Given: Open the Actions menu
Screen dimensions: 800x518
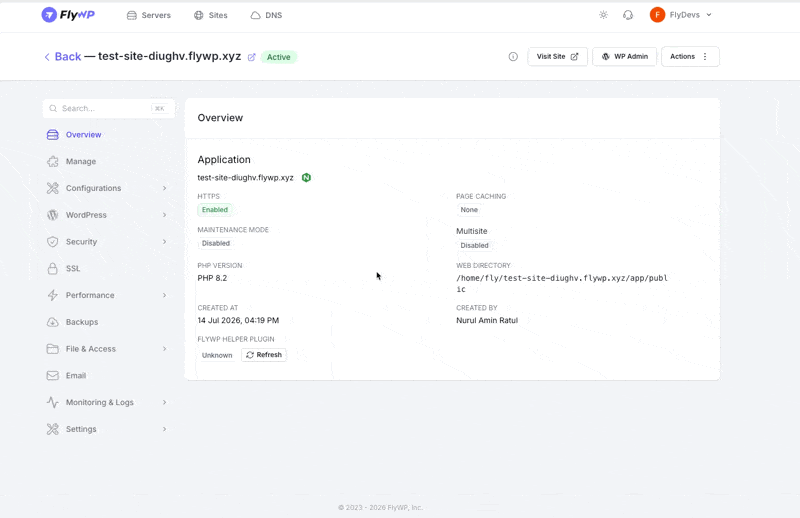Looking at the screenshot, I should tap(690, 57).
